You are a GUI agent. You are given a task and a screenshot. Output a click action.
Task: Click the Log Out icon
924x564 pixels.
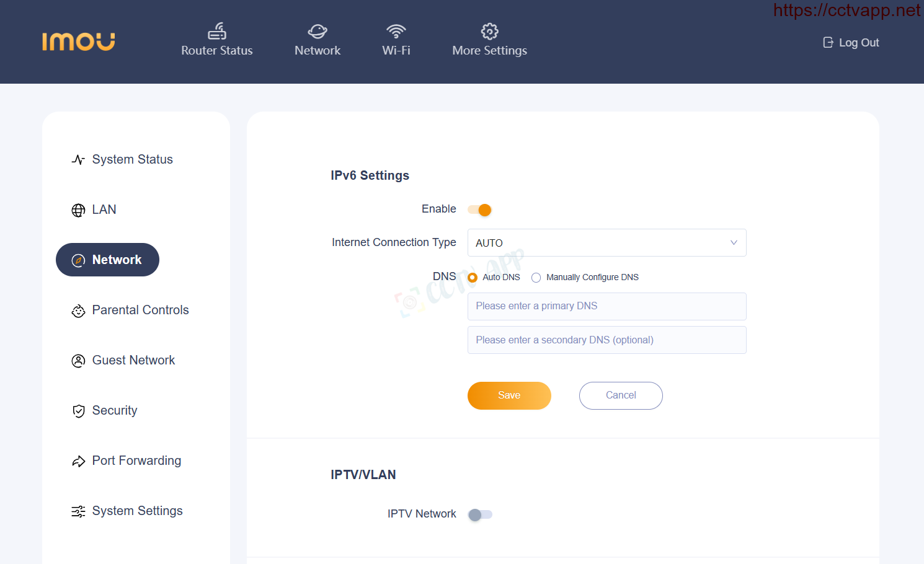click(828, 42)
